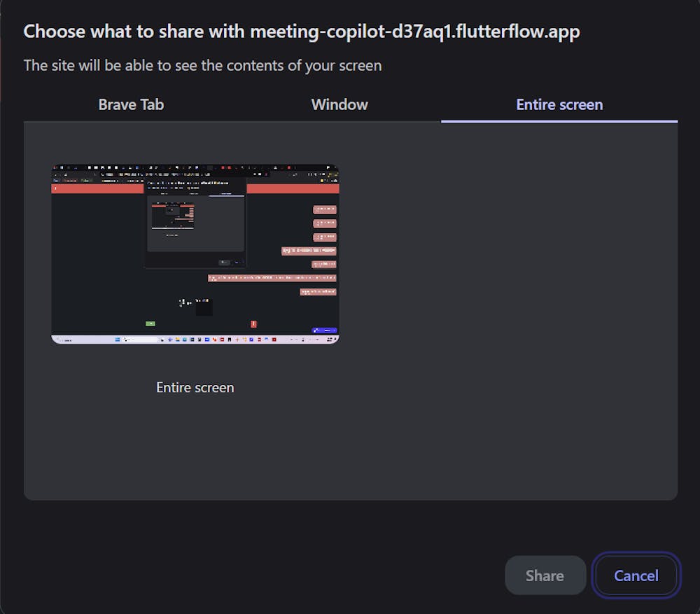This screenshot has height=614, width=700.
Task: Click the long pink chat bubble in the preview
Action: [x=272, y=278]
